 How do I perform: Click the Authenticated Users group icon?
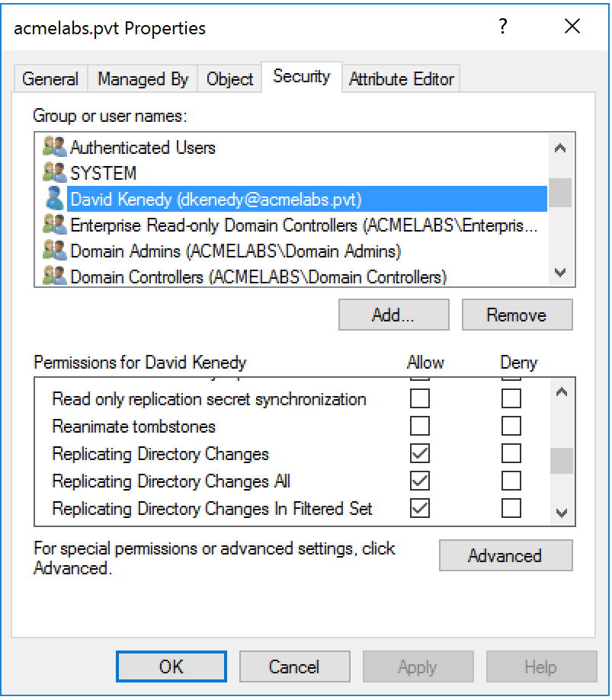tap(55, 148)
